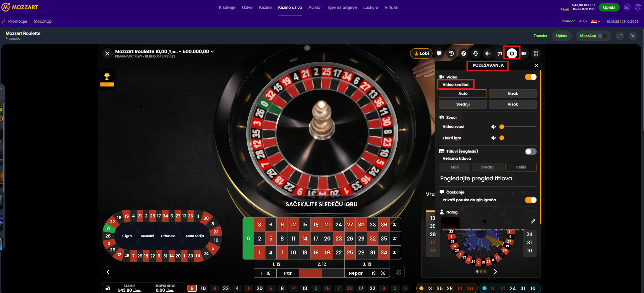Click the fullscreen arrows icon

[536, 53]
